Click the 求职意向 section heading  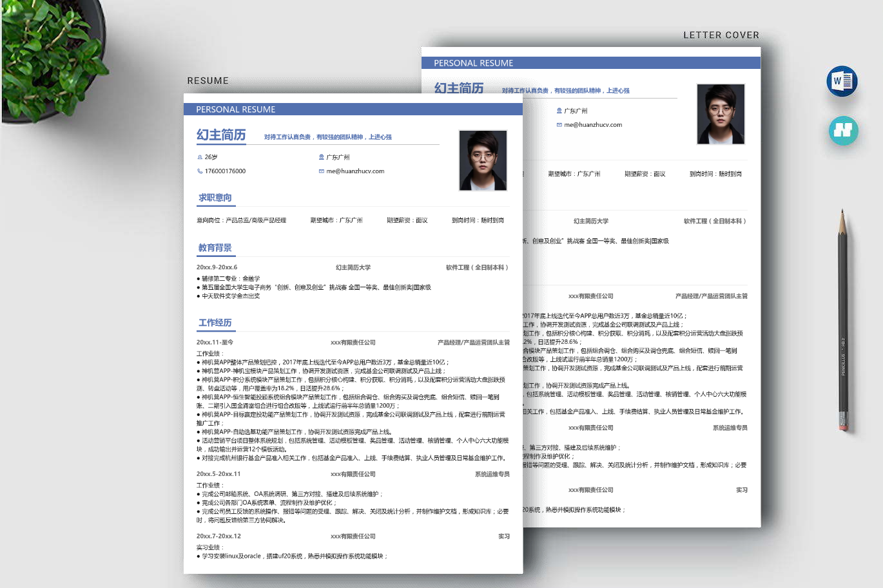215,198
